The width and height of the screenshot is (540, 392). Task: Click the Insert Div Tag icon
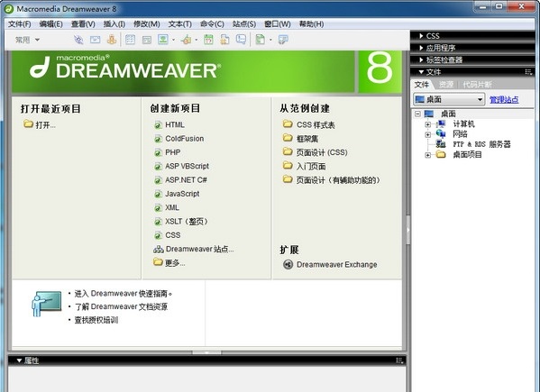click(x=147, y=41)
